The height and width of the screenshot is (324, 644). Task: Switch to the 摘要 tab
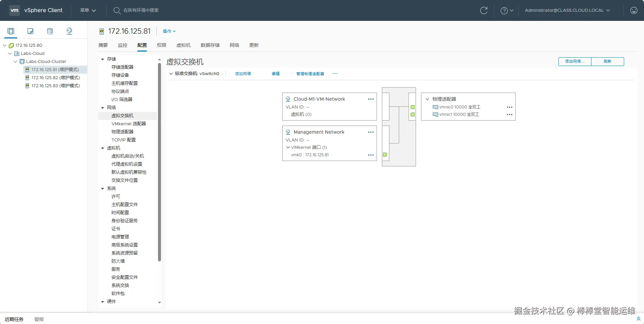click(x=103, y=45)
